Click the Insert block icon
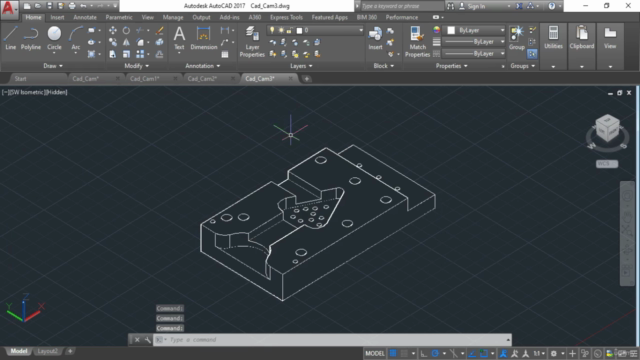The height and width of the screenshot is (360, 640). [375, 38]
